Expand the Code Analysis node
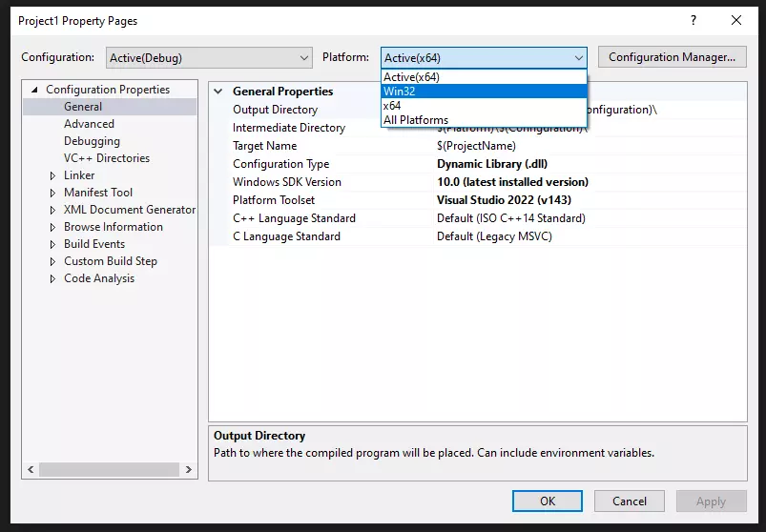Screen dimensions: 766x532 (53, 278)
